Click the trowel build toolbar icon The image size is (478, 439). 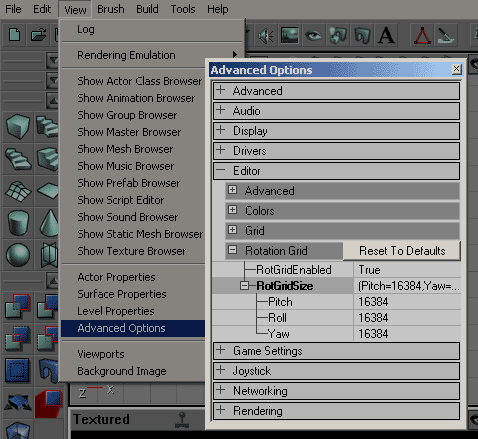click(x=446, y=35)
